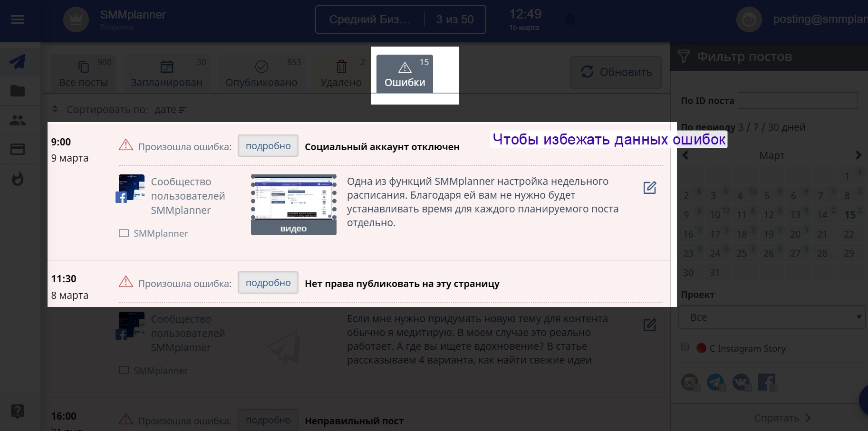Go to next month in calendar

click(x=858, y=155)
